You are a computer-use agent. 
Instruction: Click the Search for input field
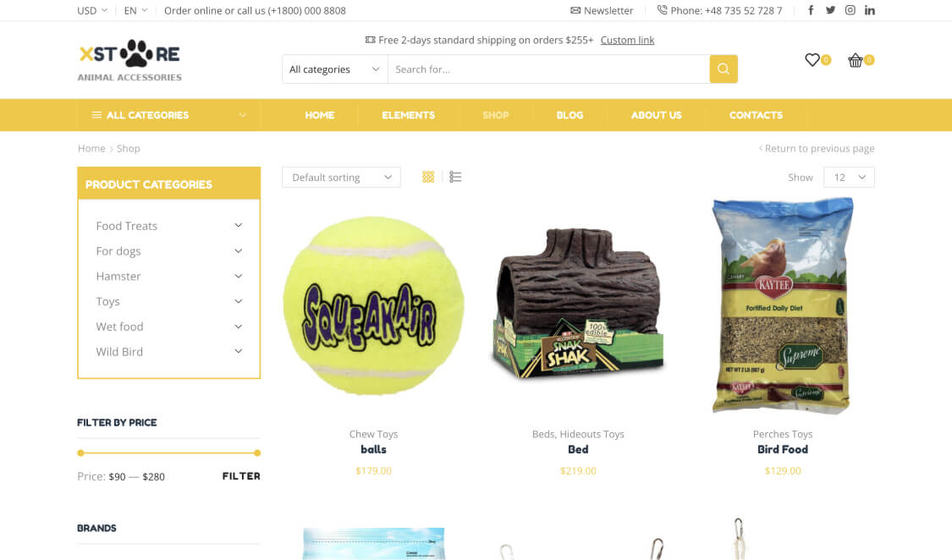point(549,69)
